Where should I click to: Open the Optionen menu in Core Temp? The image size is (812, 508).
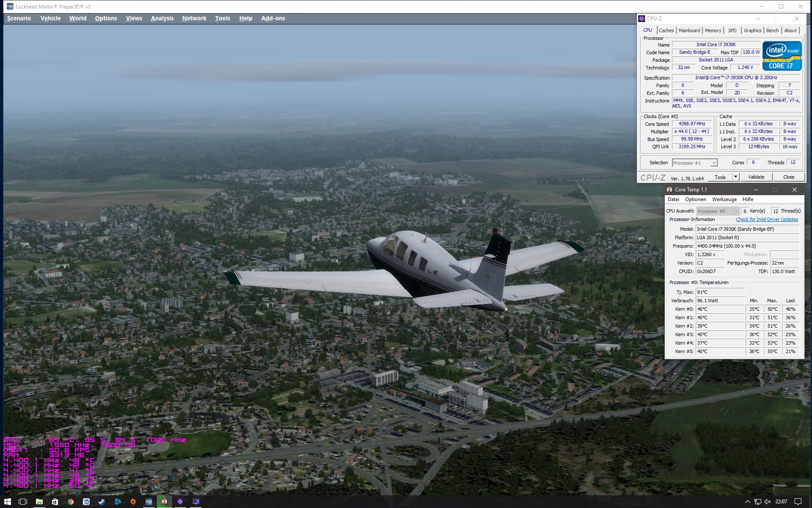point(696,199)
